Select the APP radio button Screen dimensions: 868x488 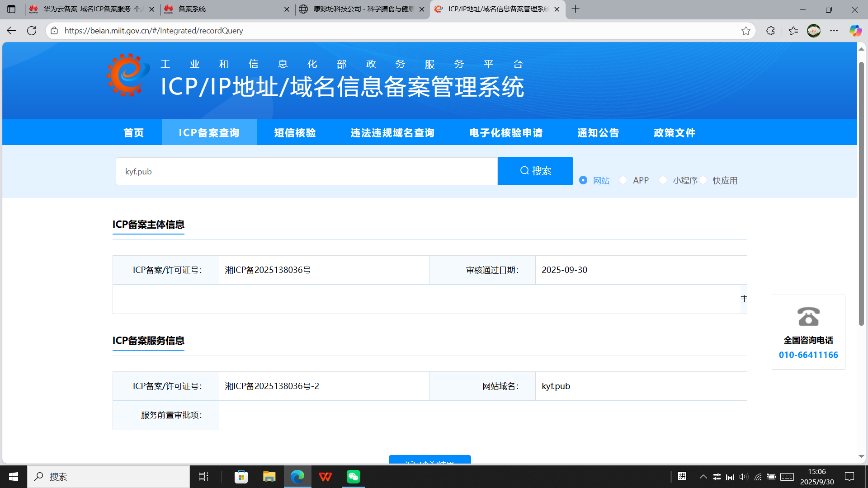pyautogui.click(x=623, y=180)
